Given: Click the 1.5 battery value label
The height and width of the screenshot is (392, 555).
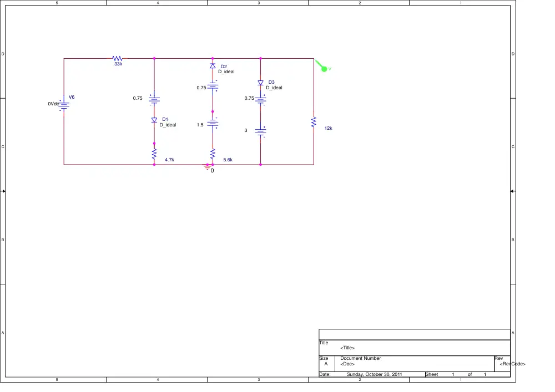Looking at the screenshot, I should 200,125.
